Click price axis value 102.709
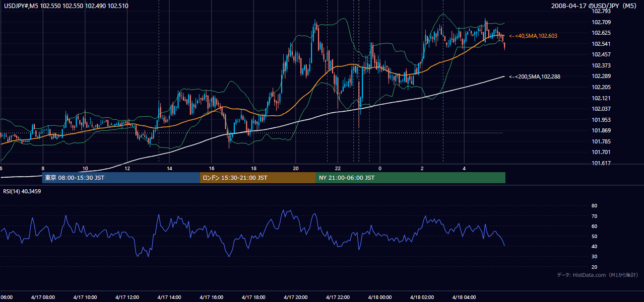644x302 pixels. (601, 22)
